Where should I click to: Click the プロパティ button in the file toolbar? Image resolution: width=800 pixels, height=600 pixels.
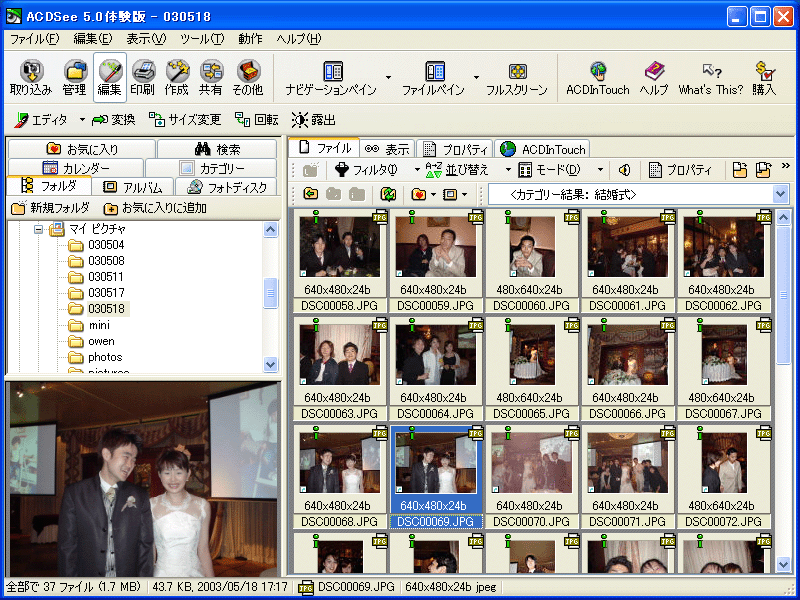[681, 170]
